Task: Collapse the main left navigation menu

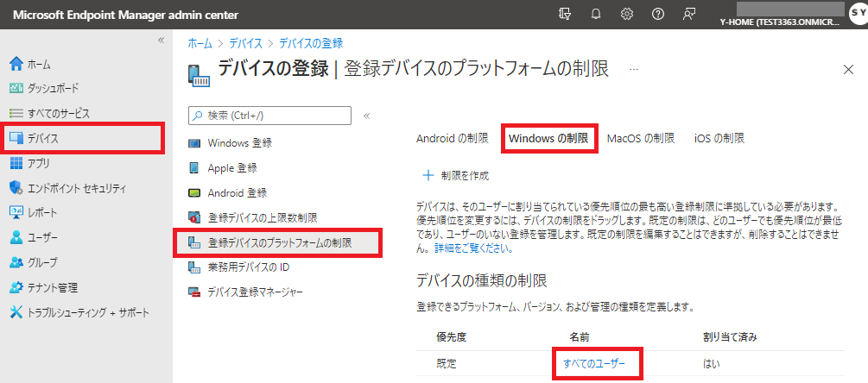Action: click(x=162, y=40)
